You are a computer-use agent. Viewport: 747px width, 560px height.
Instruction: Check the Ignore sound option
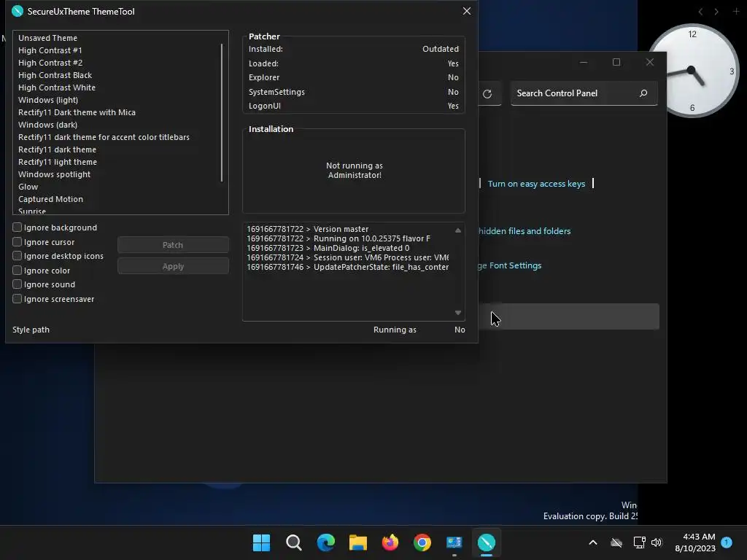(18, 284)
